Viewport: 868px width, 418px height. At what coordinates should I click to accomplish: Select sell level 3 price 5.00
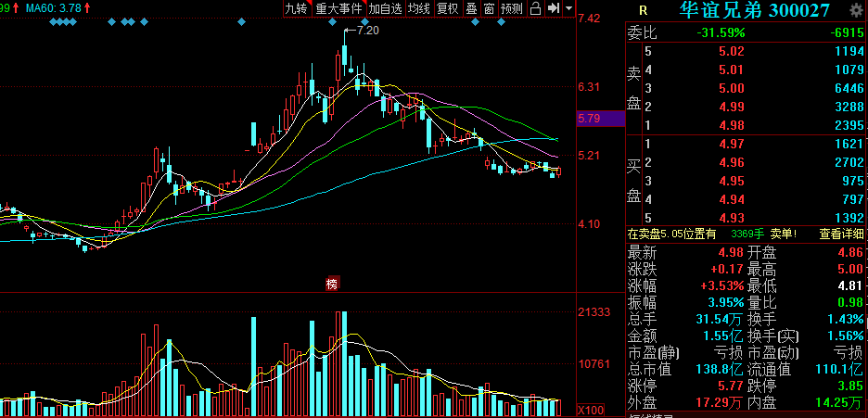click(x=732, y=88)
